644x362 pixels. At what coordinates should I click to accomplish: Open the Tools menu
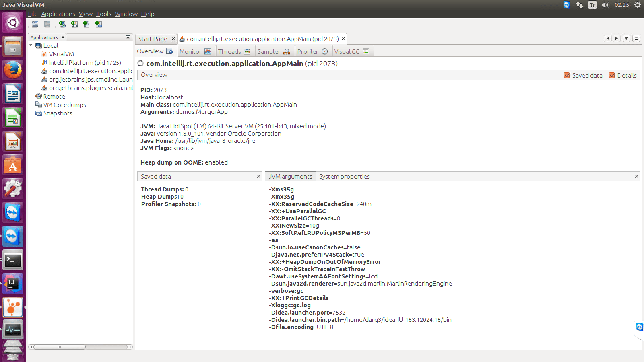click(103, 14)
